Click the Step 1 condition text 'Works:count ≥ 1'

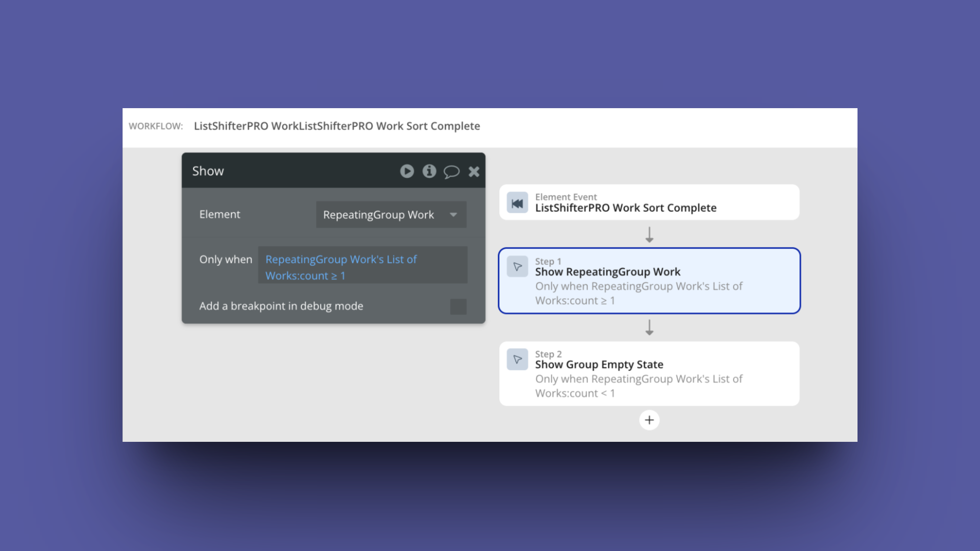[575, 300]
